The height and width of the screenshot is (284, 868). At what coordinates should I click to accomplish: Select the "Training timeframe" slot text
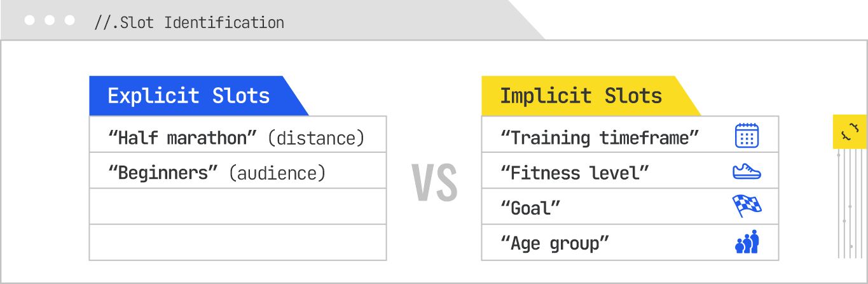600,136
